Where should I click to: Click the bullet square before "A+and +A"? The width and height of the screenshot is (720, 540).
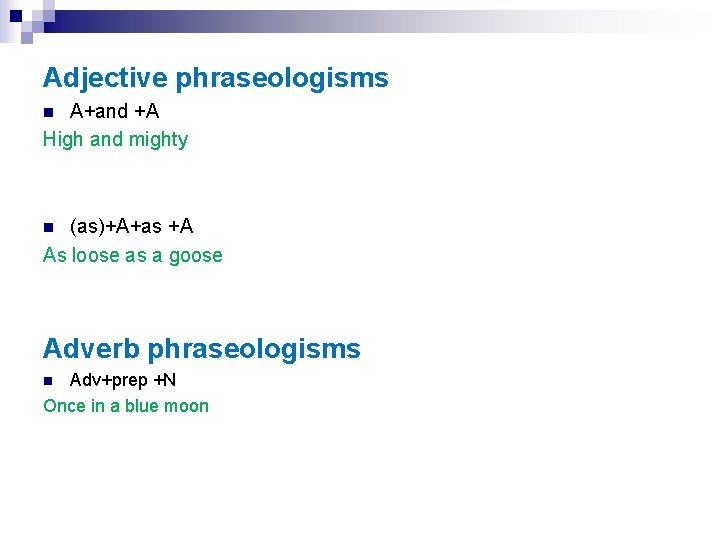(x=48, y=112)
